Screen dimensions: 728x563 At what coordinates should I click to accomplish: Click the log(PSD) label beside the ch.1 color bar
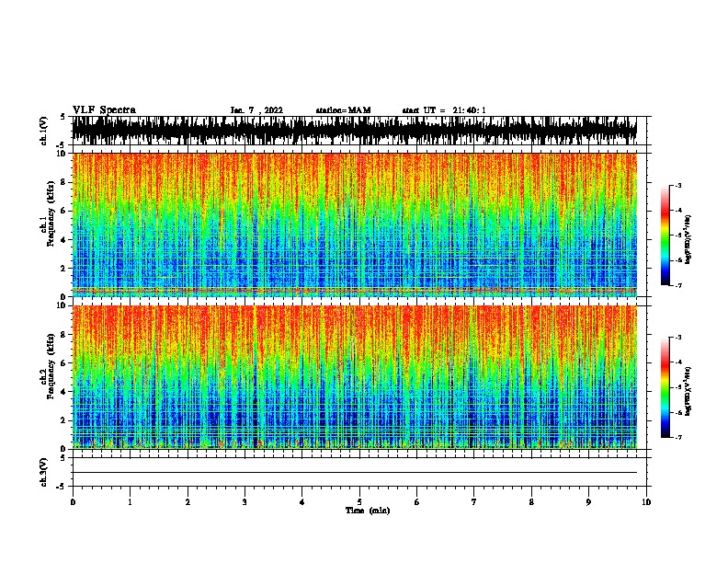(688, 240)
